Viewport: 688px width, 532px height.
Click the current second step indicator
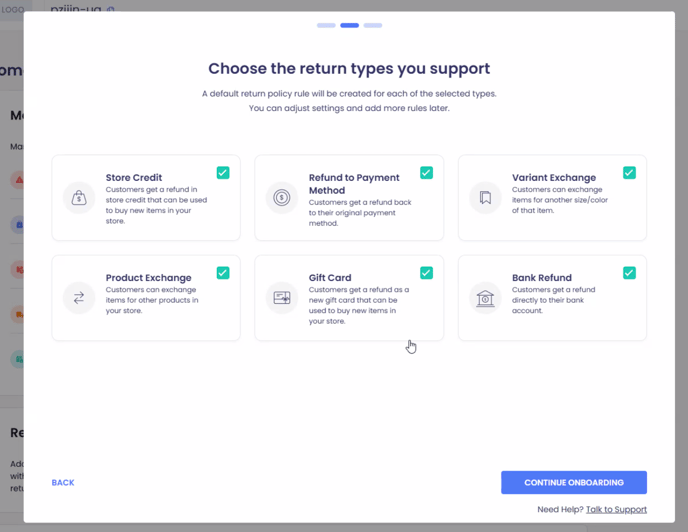pyautogui.click(x=349, y=25)
